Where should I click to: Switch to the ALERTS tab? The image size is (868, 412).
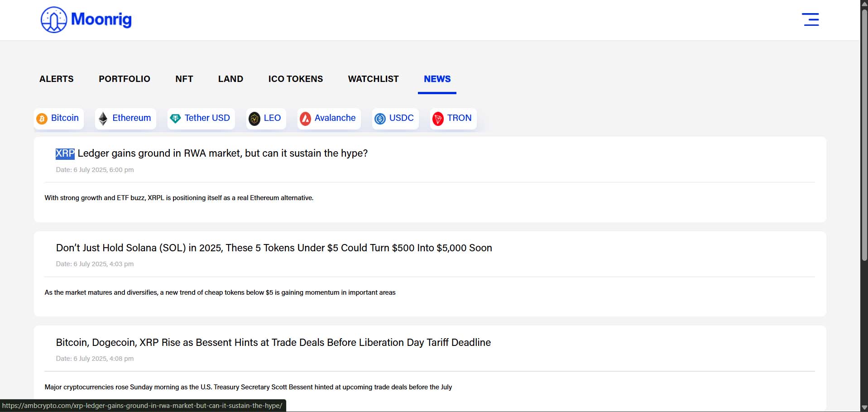pyautogui.click(x=57, y=79)
